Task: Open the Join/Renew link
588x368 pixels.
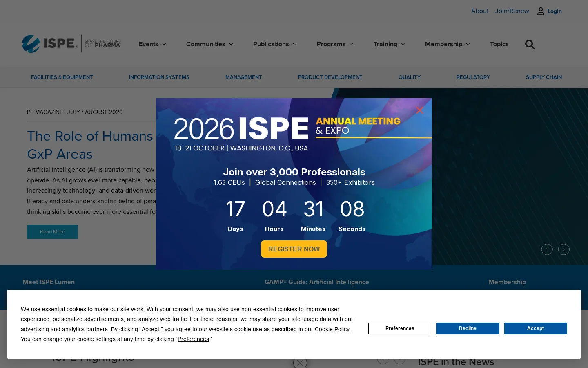Action: (512, 11)
